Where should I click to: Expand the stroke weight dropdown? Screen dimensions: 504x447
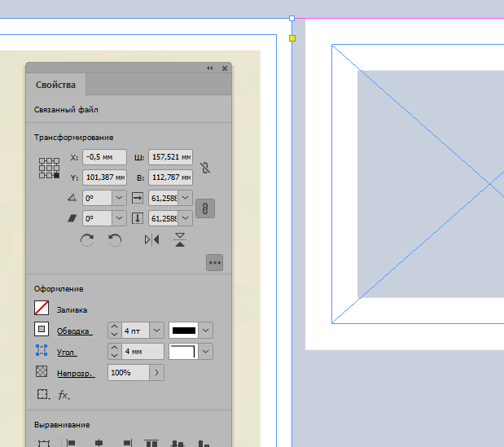tap(156, 331)
